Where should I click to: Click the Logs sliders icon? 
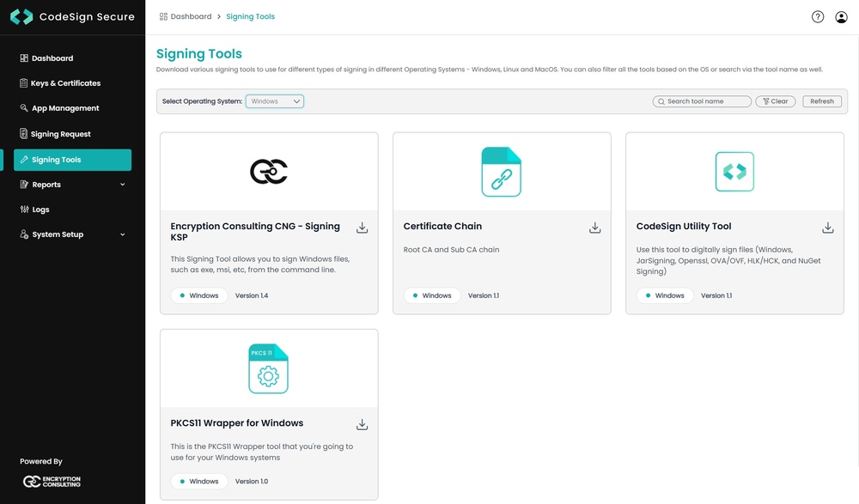coord(24,209)
